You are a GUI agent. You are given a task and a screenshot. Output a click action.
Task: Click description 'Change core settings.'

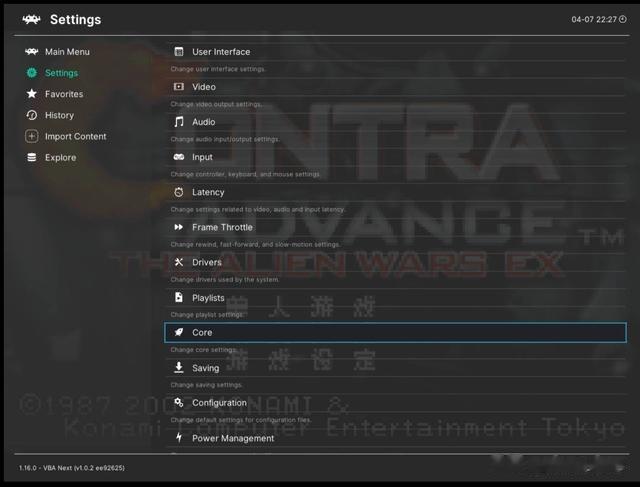click(204, 350)
